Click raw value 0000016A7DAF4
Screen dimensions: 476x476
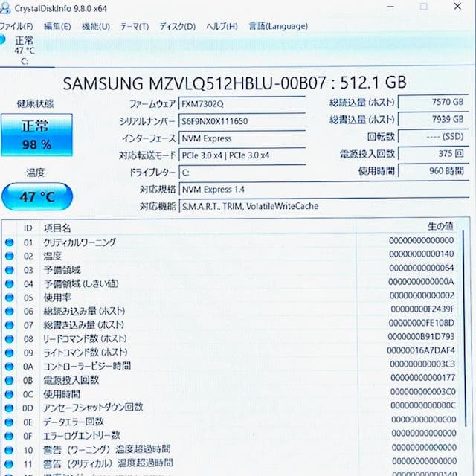[x=421, y=350]
